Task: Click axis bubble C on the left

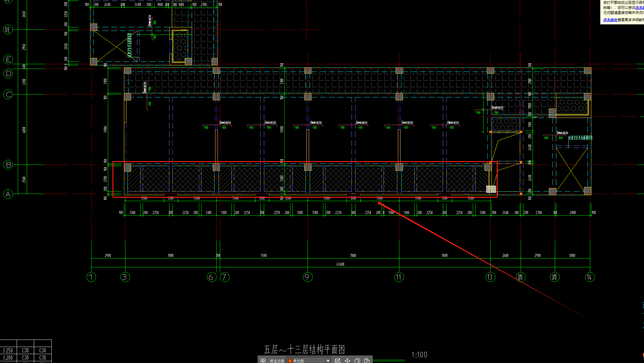Action: (8, 94)
